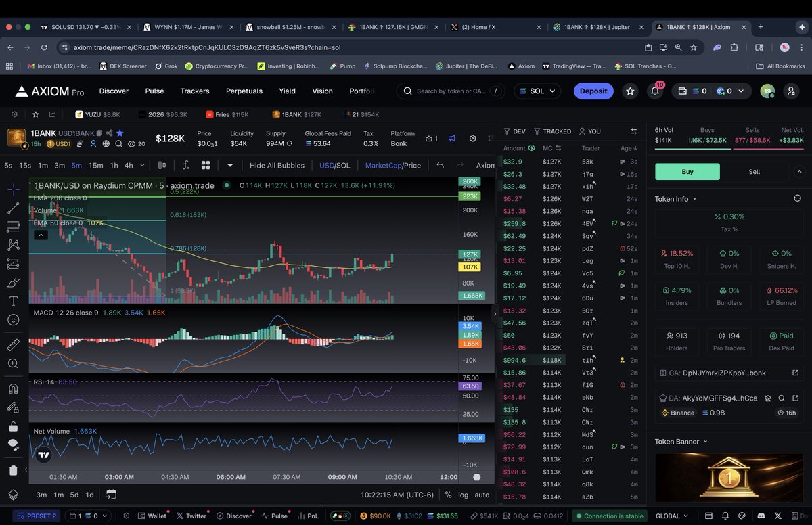Select the crosshair cursor tool
The width and height of the screenshot is (812, 525).
[x=13, y=189]
